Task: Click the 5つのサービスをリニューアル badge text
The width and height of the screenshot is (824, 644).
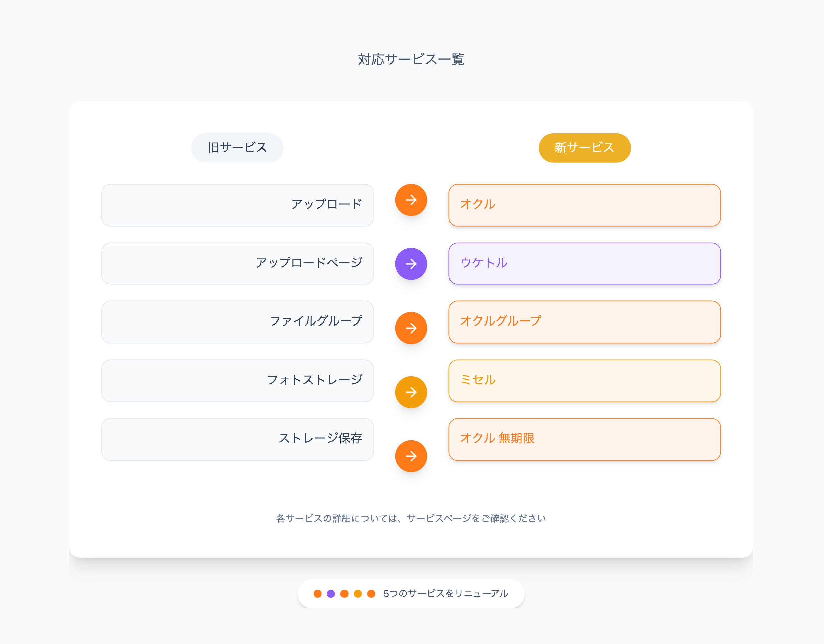Action: click(445, 594)
